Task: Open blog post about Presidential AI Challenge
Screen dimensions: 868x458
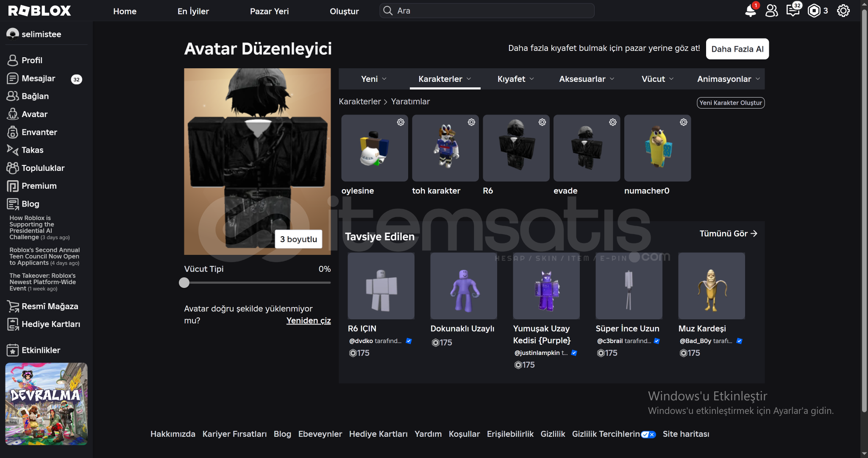Action: click(x=39, y=228)
